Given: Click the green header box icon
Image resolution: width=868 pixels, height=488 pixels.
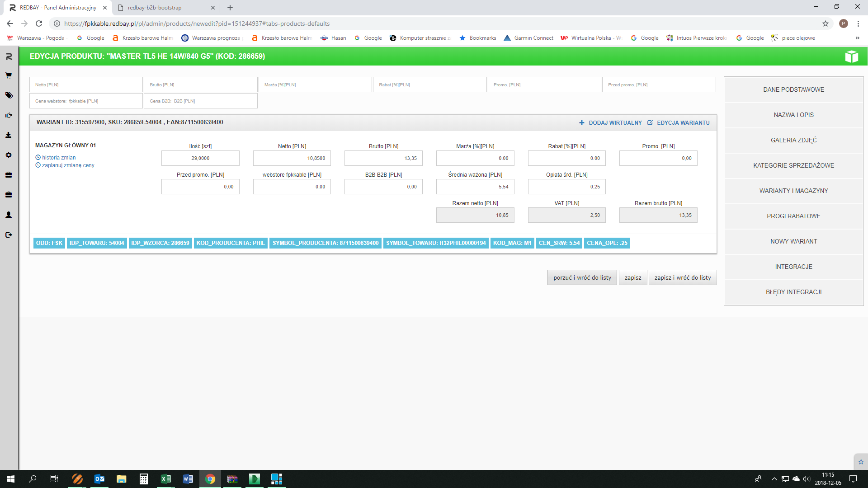Looking at the screenshot, I should pos(851,56).
